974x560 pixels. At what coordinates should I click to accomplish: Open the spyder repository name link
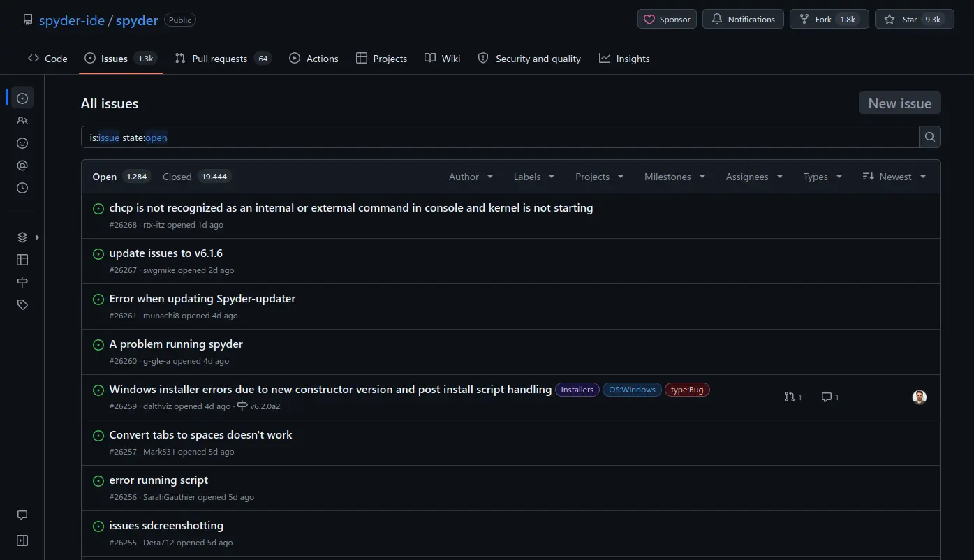(x=137, y=20)
